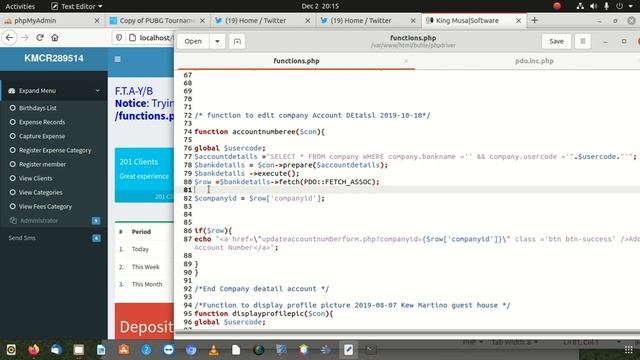The height and width of the screenshot is (360, 640).
Task: Launch LibreOffice Writer from the dock
Action: point(101,350)
